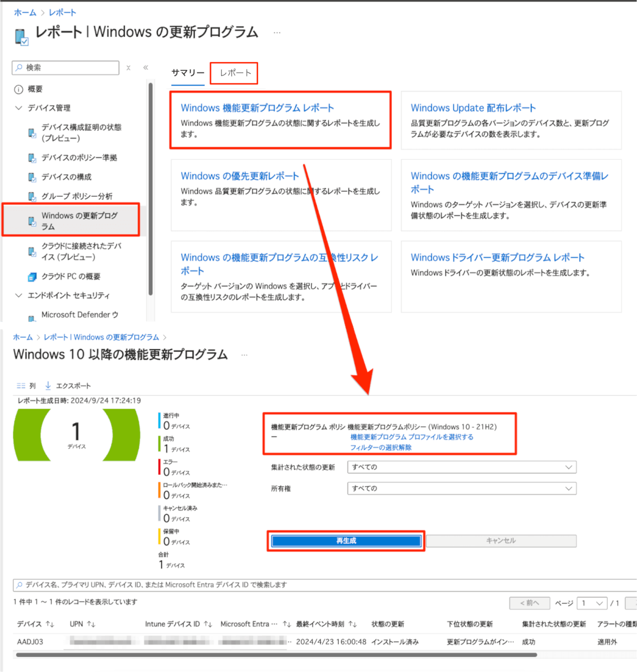Focus the sidebar 検索 input field

66,67
